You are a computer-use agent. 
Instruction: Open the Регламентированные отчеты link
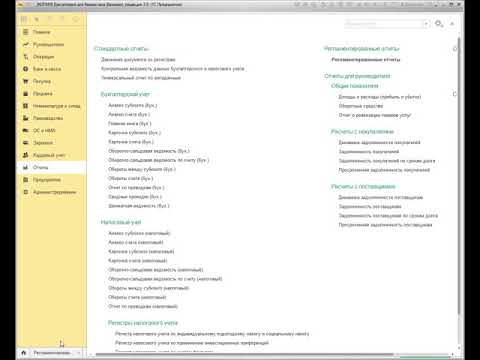(x=366, y=60)
